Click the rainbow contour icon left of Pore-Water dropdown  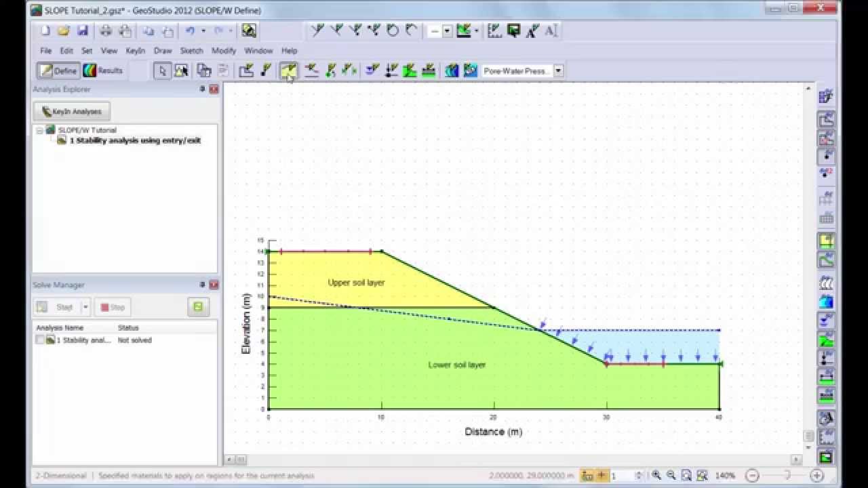tap(452, 70)
